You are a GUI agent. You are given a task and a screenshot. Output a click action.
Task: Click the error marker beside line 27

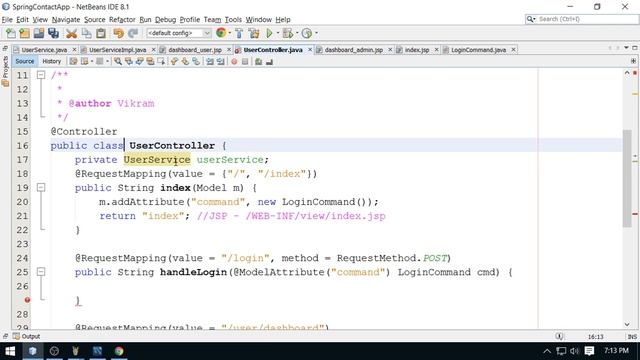(27, 300)
